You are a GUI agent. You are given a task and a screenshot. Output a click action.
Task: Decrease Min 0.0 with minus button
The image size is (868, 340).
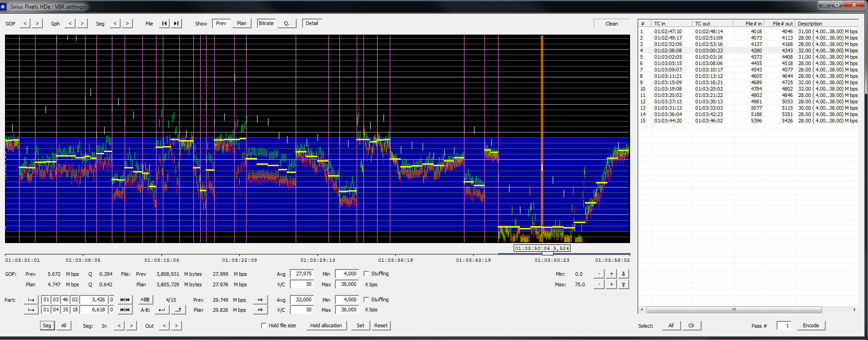[599, 274]
